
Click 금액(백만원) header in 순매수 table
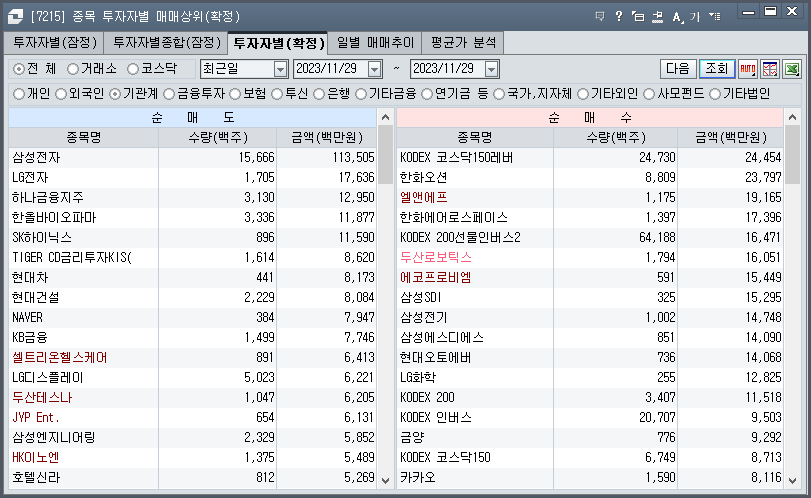pos(730,138)
